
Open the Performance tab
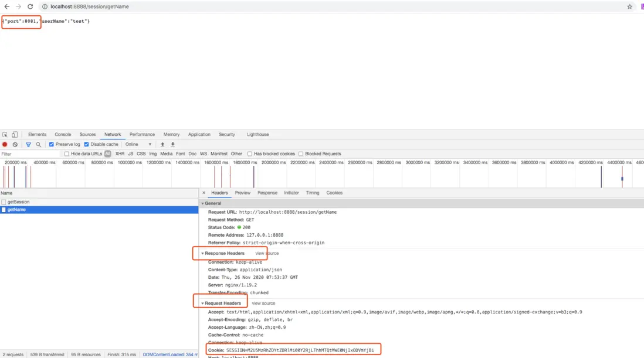click(x=142, y=135)
